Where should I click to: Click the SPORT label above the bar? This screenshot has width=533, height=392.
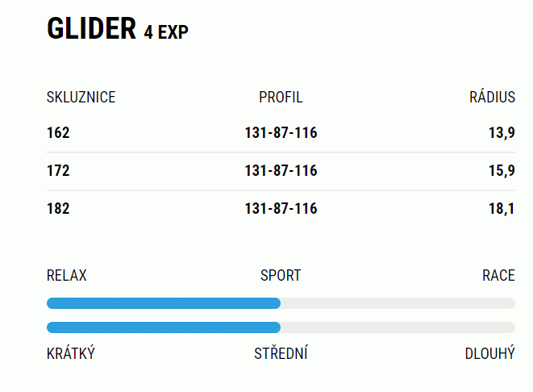pos(281,275)
